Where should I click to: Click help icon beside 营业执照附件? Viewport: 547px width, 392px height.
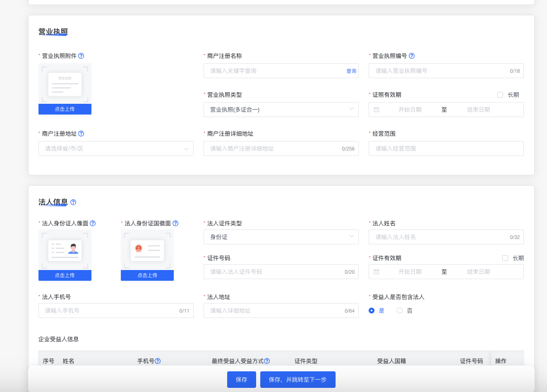[81, 56]
